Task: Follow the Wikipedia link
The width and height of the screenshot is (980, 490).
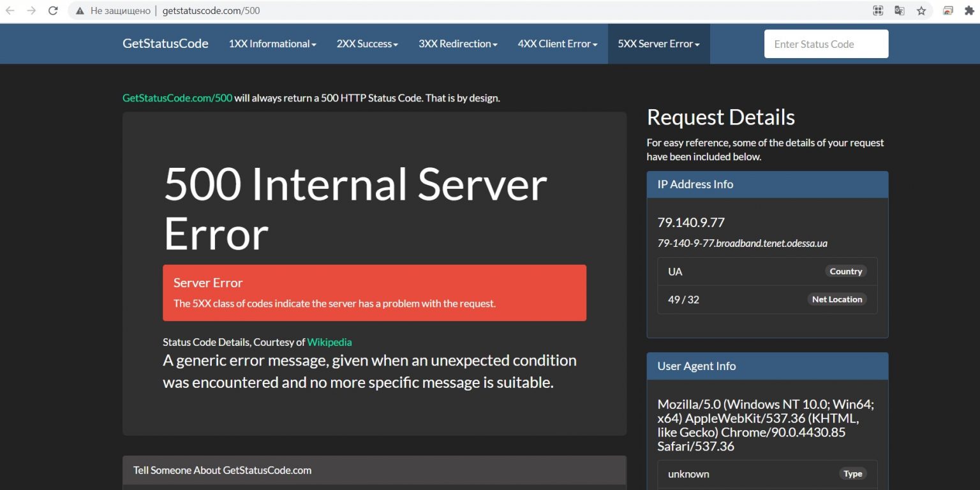Action: [329, 342]
